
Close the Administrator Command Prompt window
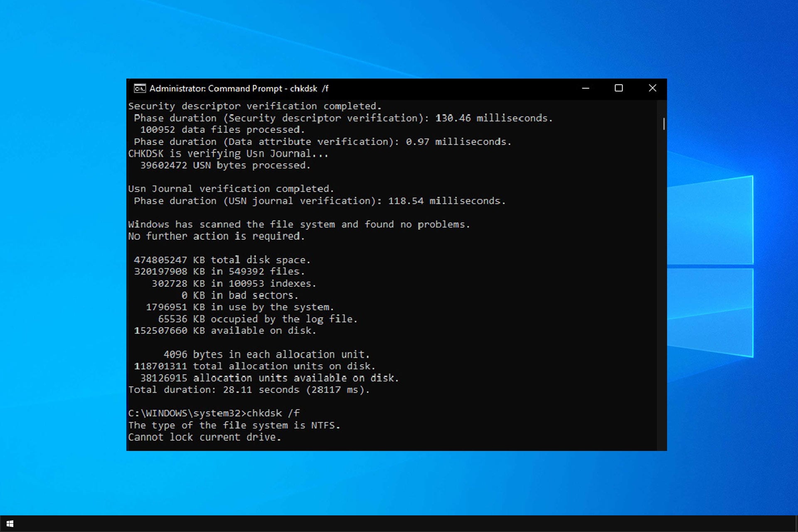click(652, 89)
